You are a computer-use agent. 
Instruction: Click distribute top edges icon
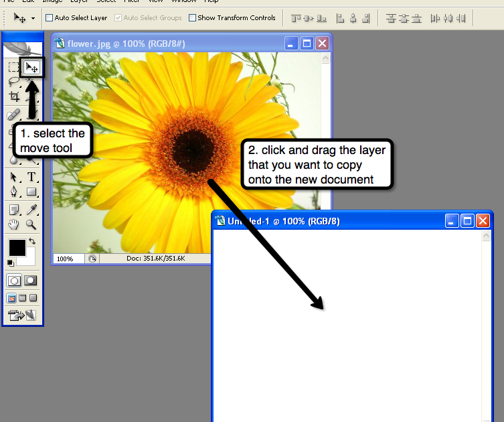(391, 18)
